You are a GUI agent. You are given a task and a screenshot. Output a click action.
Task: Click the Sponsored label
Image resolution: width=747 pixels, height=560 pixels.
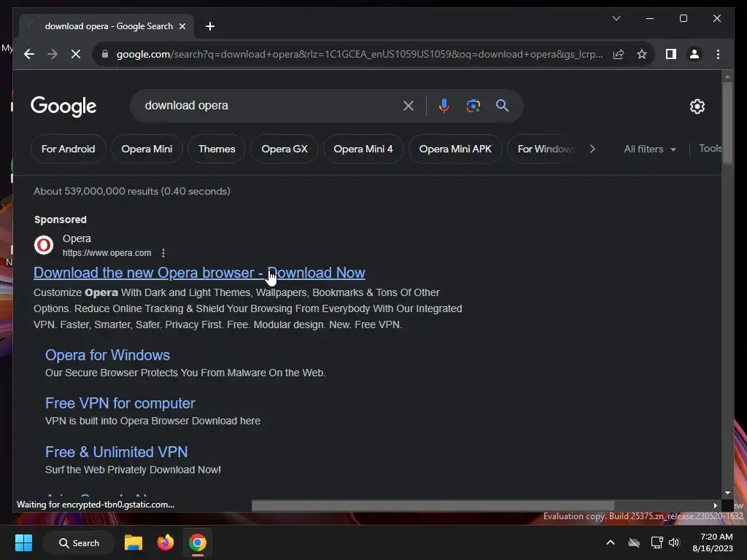(x=60, y=219)
